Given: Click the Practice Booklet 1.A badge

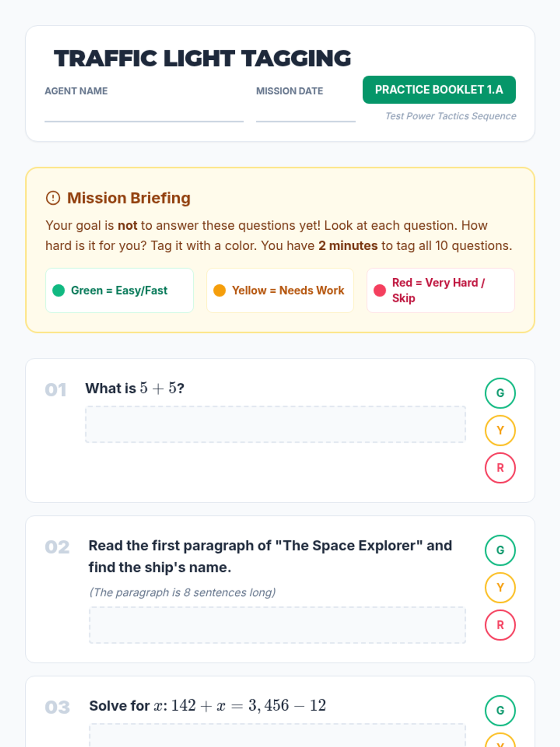Looking at the screenshot, I should click(439, 90).
